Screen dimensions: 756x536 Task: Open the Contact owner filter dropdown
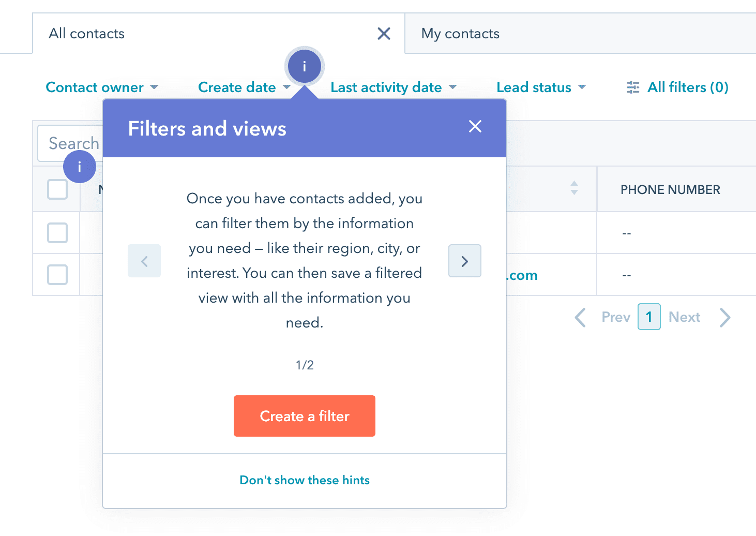click(102, 87)
